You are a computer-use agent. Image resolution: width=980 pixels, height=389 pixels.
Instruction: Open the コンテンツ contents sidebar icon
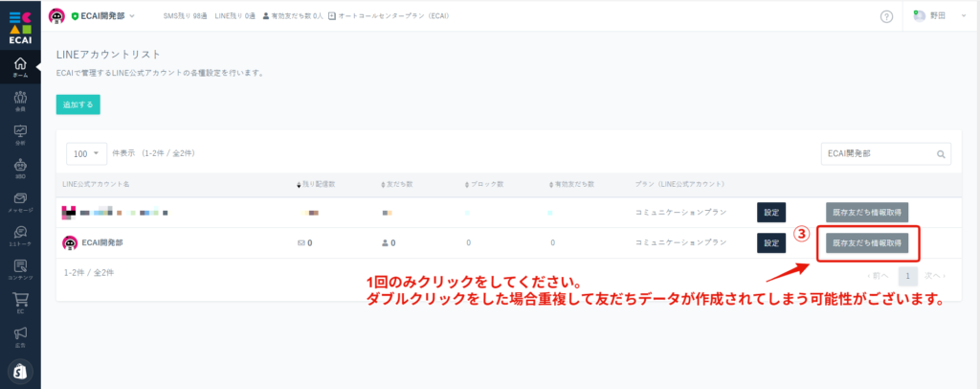[20, 269]
